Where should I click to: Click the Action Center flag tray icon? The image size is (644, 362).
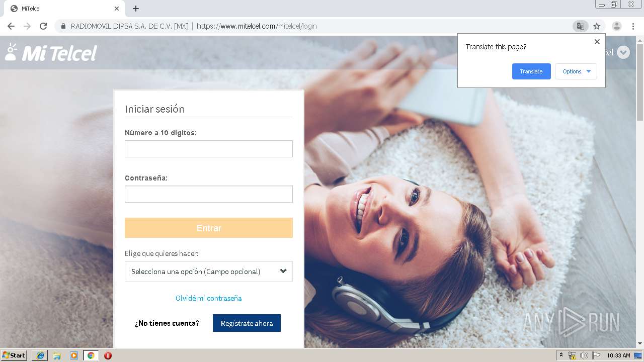[x=596, y=355]
